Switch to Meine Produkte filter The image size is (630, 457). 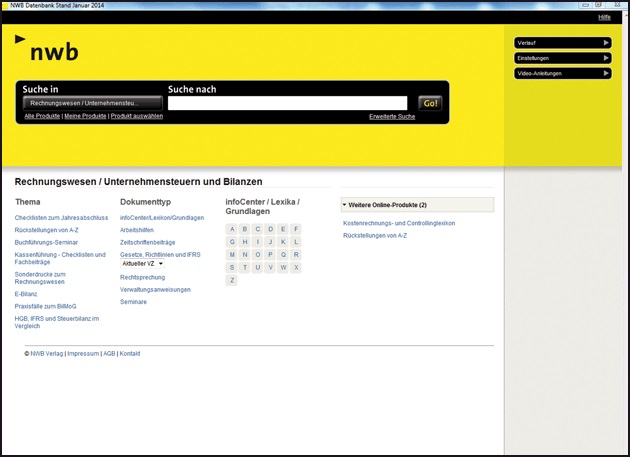click(x=85, y=116)
